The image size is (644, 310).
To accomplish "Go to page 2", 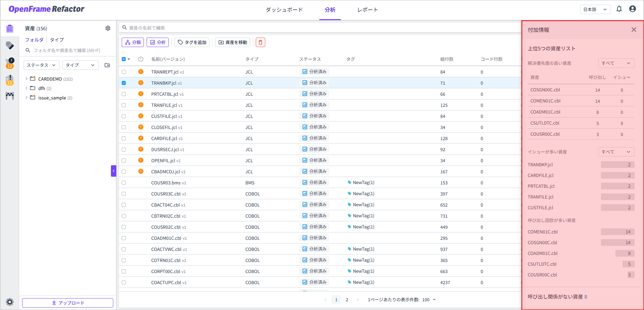I will [x=347, y=300].
